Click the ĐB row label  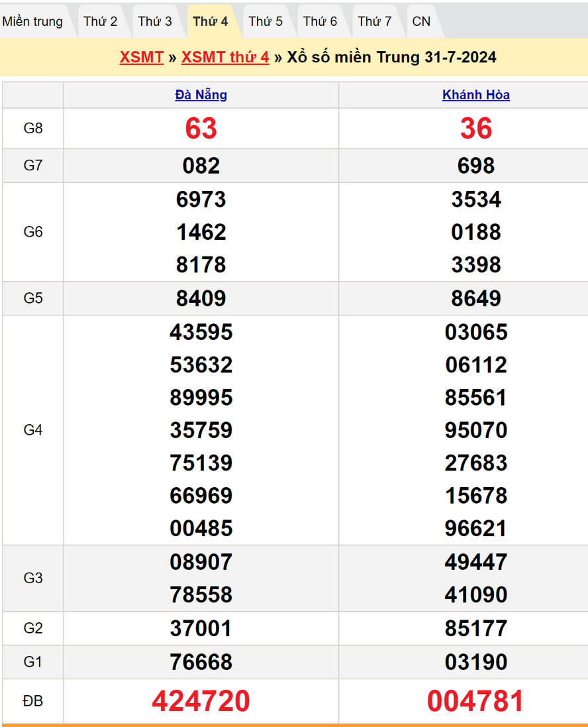point(33,701)
